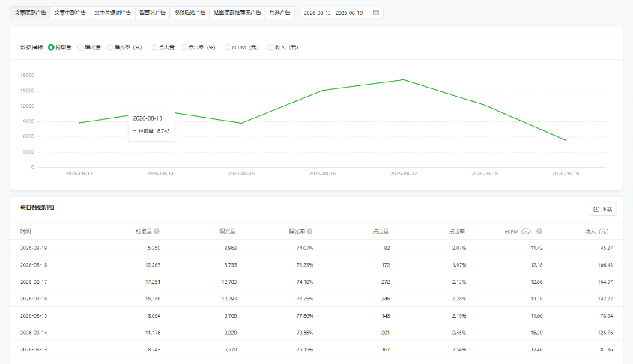
Task: Click the 17,251 pull count cell
Action: (153, 282)
